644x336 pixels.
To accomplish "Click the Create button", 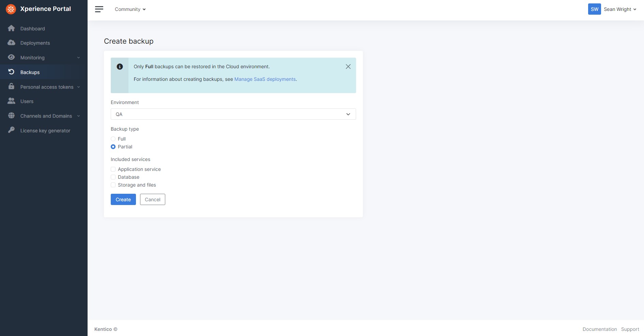I will coord(123,200).
